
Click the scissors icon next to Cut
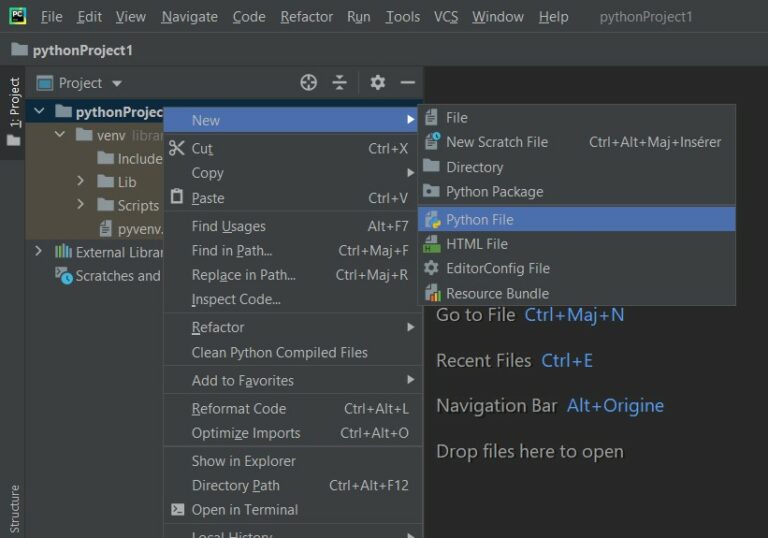click(x=177, y=148)
